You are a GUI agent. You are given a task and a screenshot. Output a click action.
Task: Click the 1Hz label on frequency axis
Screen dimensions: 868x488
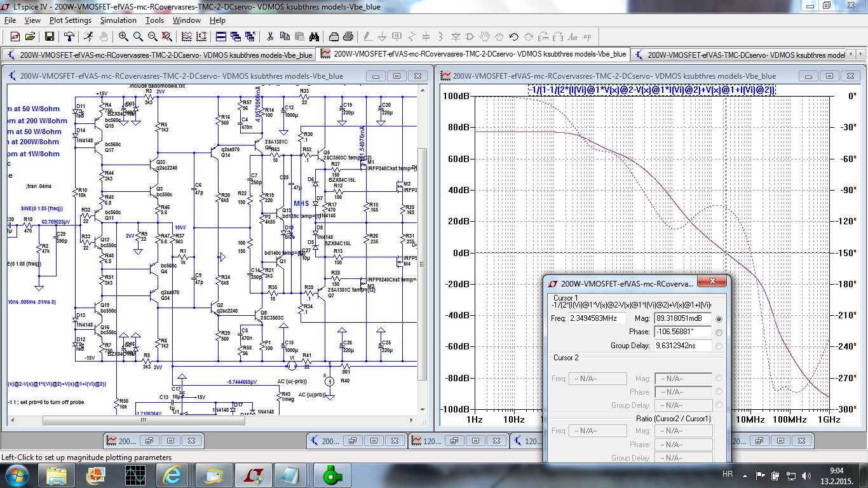coord(476,419)
